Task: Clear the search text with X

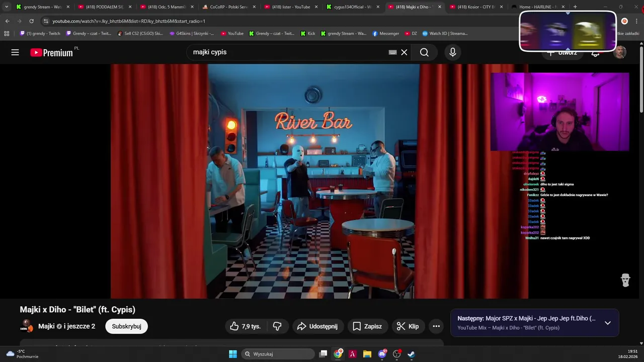Action: 404,52
